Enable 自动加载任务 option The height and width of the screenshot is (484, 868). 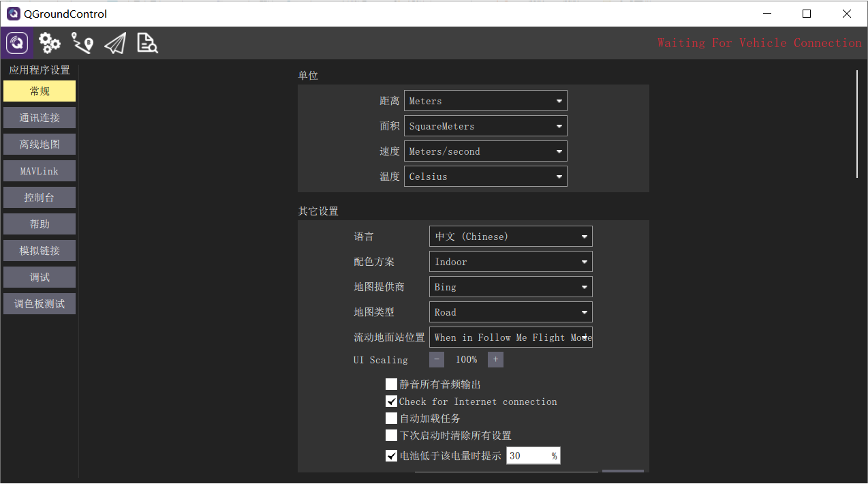point(391,418)
